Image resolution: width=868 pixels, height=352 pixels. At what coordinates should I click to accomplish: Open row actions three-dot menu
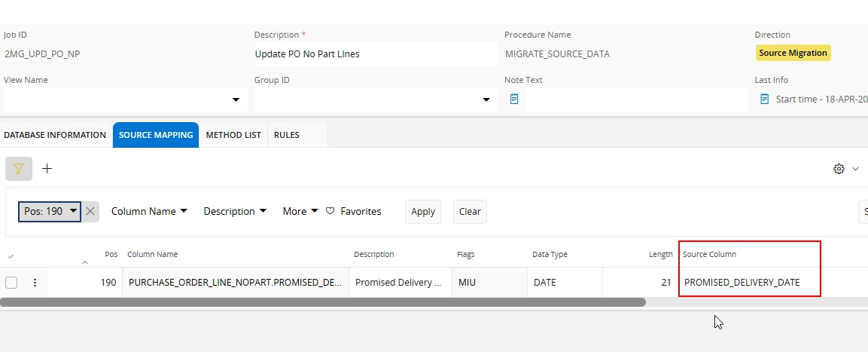pos(35,283)
